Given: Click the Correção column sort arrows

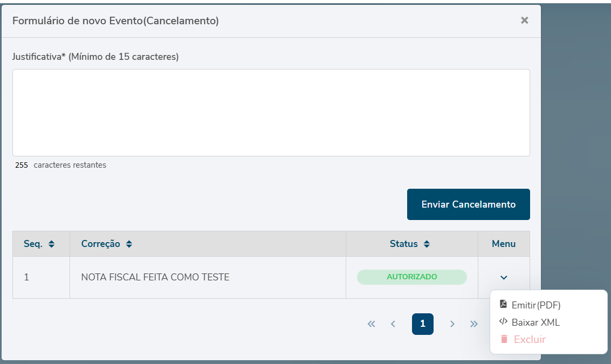Looking at the screenshot, I should click(129, 244).
